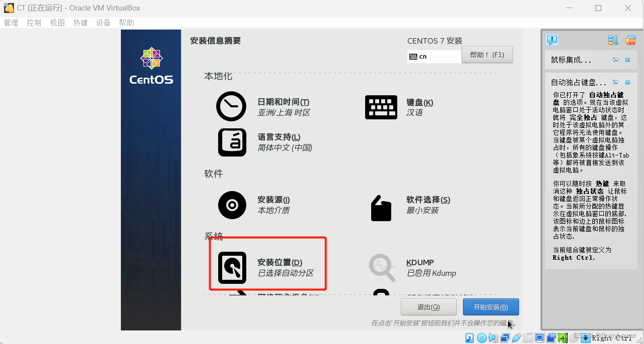Click the green CPU execution status icon
This screenshot has height=344, width=644.
click(x=562, y=338)
